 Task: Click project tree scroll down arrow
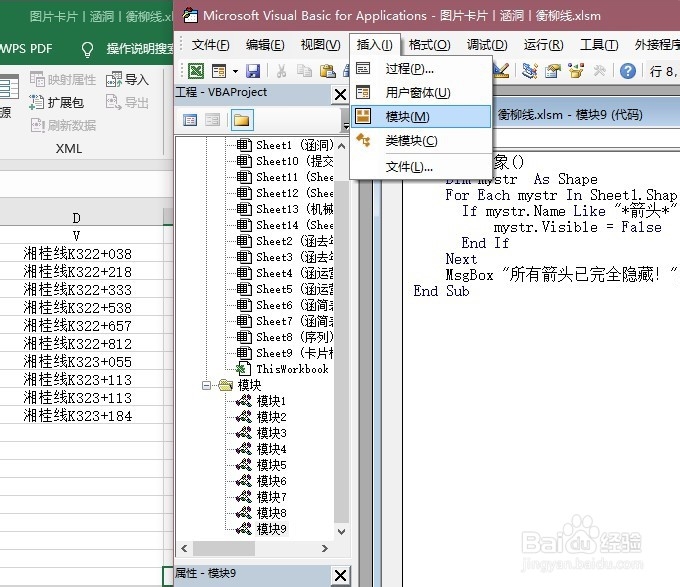[x=342, y=531]
